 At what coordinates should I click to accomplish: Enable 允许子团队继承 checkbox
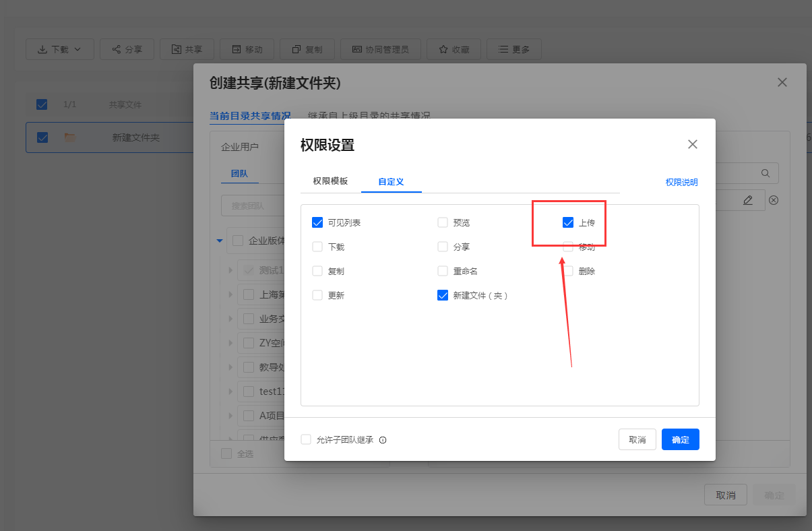(x=306, y=439)
